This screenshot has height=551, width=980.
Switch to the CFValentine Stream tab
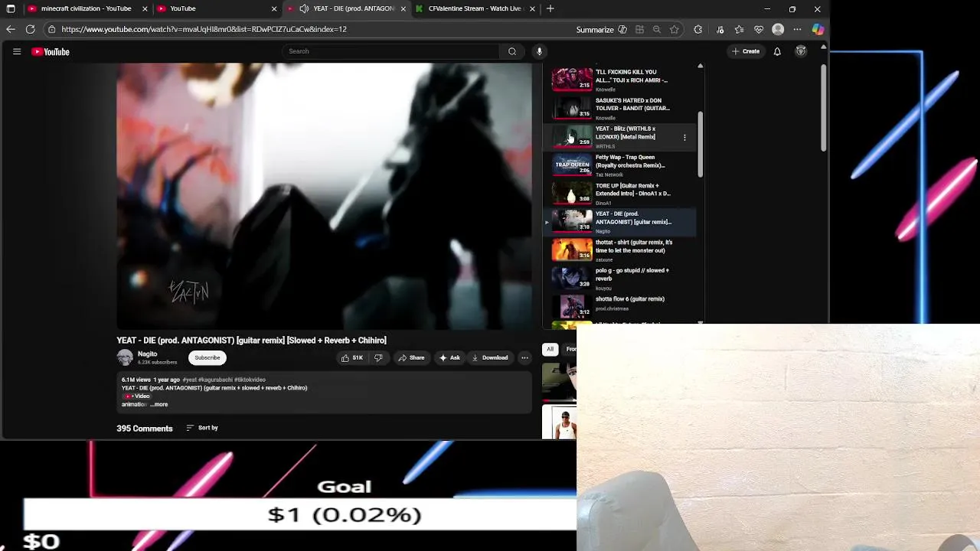[x=475, y=8]
